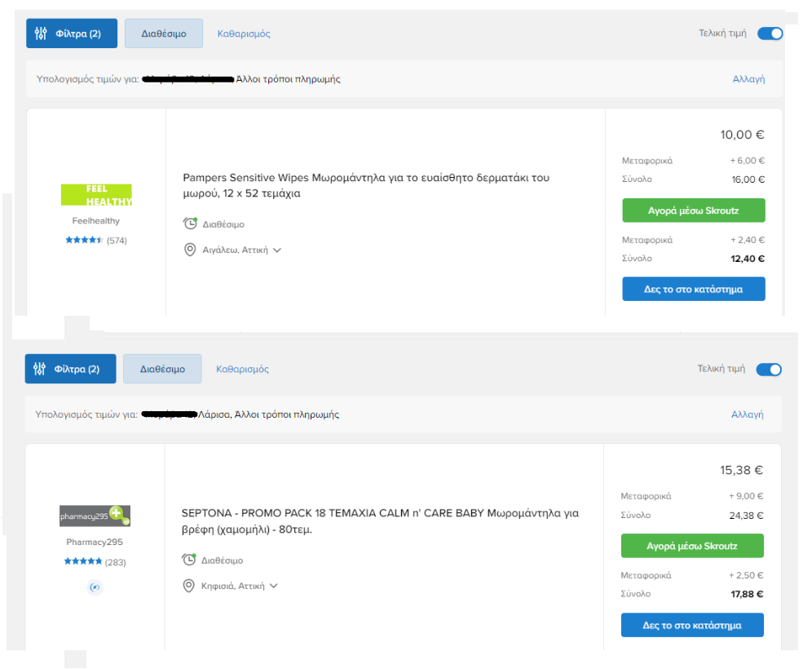The image size is (812, 669).
Task: Click Διαθέσιμο status text in SEPTONA listing
Action: point(222,560)
